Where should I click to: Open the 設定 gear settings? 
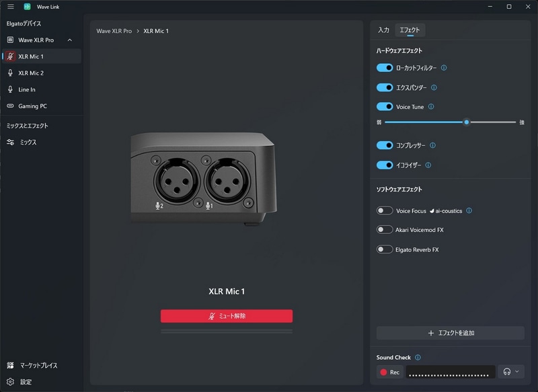10,382
